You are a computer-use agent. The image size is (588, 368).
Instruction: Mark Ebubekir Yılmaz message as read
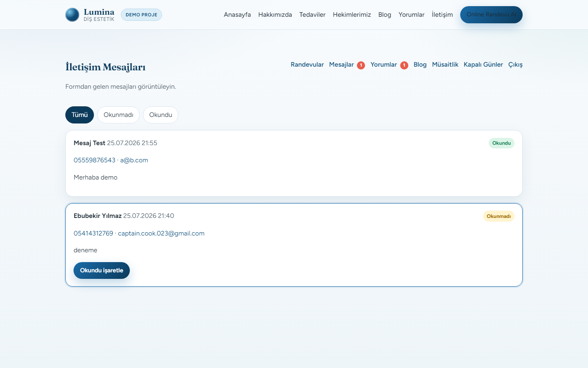102,270
